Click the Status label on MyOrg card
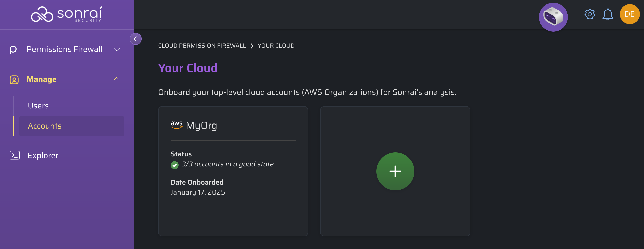Viewport: 644px width, 249px height. coord(181,154)
